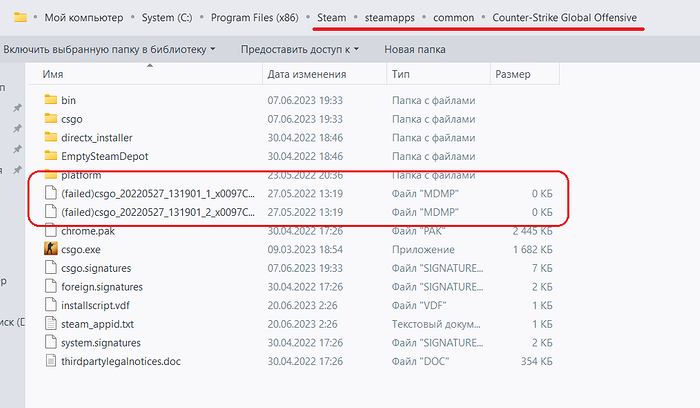This screenshot has width=700, height=408.
Task: Click the date '09.03.2023 18:54' of csgo.exe
Action: click(x=305, y=250)
